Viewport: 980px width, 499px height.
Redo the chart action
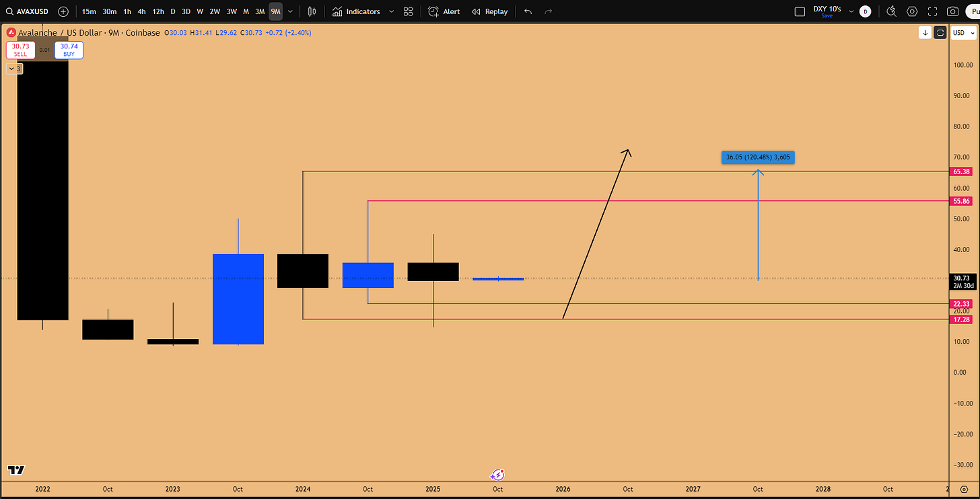click(x=548, y=11)
